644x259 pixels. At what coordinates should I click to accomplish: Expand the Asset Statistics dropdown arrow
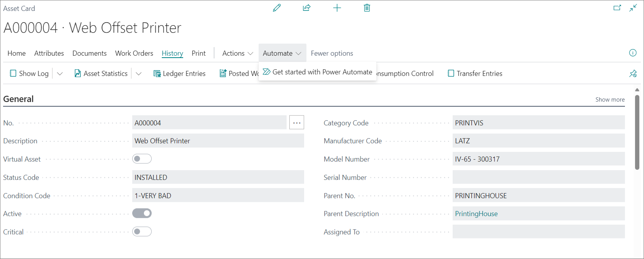point(138,74)
